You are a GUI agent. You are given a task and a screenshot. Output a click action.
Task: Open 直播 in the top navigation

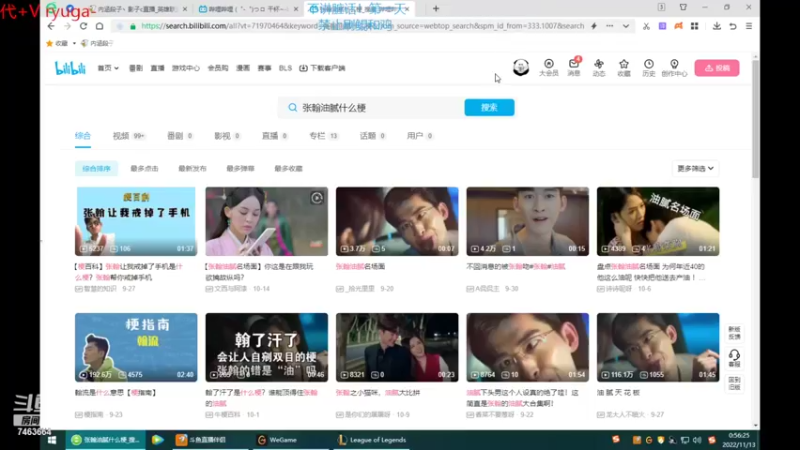(157, 68)
